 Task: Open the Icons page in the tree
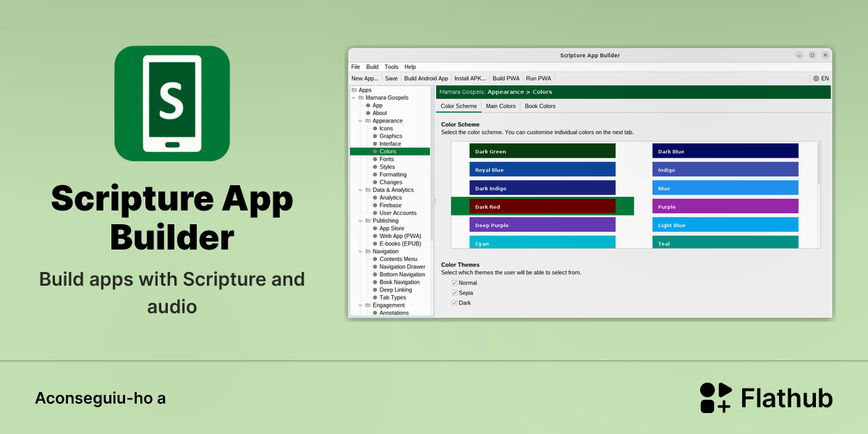(386, 129)
